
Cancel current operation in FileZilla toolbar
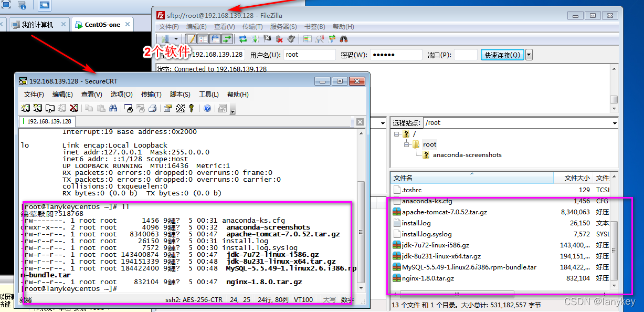coord(267,39)
